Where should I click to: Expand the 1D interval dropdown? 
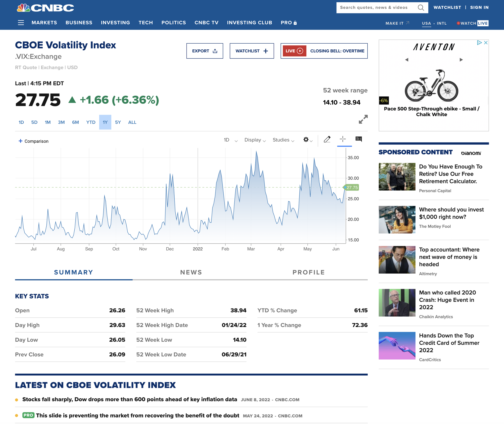(x=230, y=140)
